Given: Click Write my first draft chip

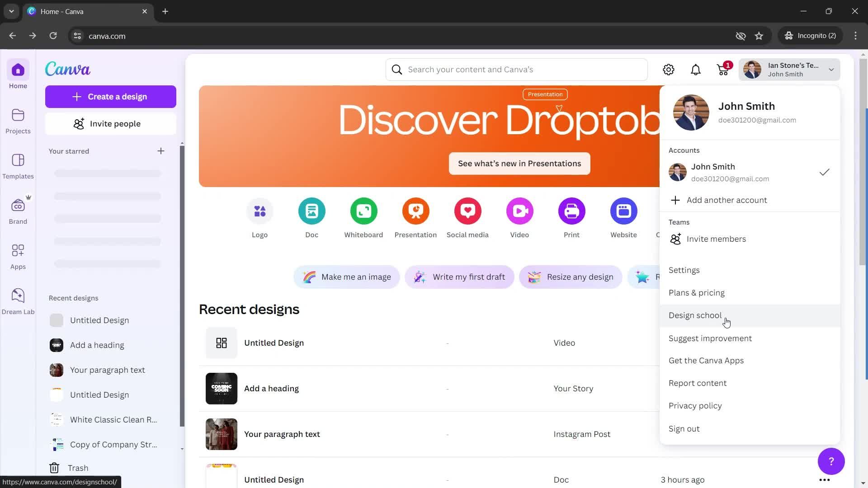Looking at the screenshot, I should (x=459, y=277).
